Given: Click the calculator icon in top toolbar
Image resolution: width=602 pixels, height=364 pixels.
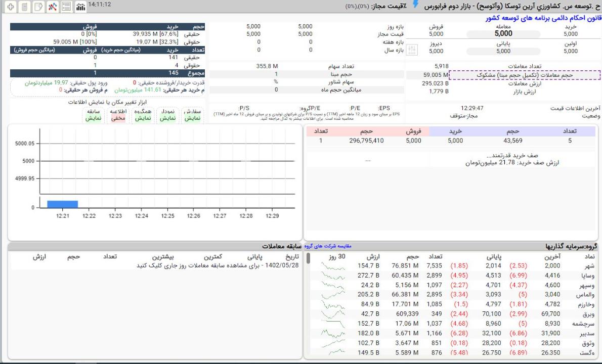Looking at the screenshot, I should pyautogui.click(x=24, y=7).
